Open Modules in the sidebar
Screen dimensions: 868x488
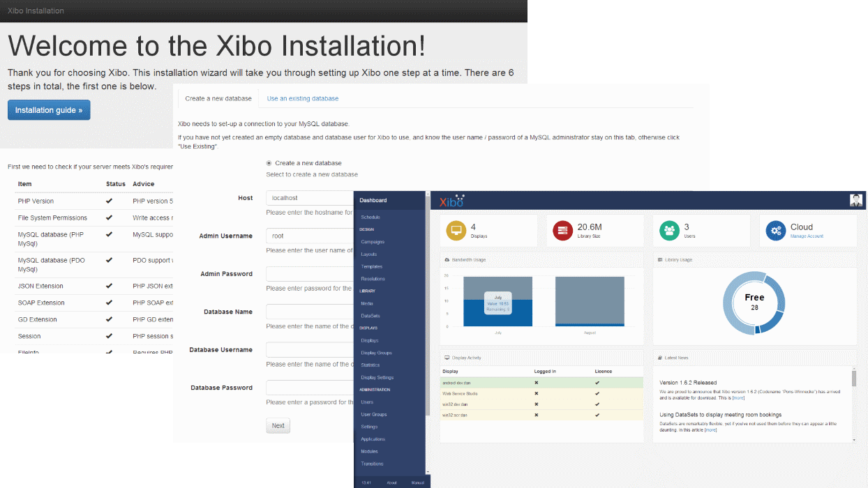[x=370, y=452]
